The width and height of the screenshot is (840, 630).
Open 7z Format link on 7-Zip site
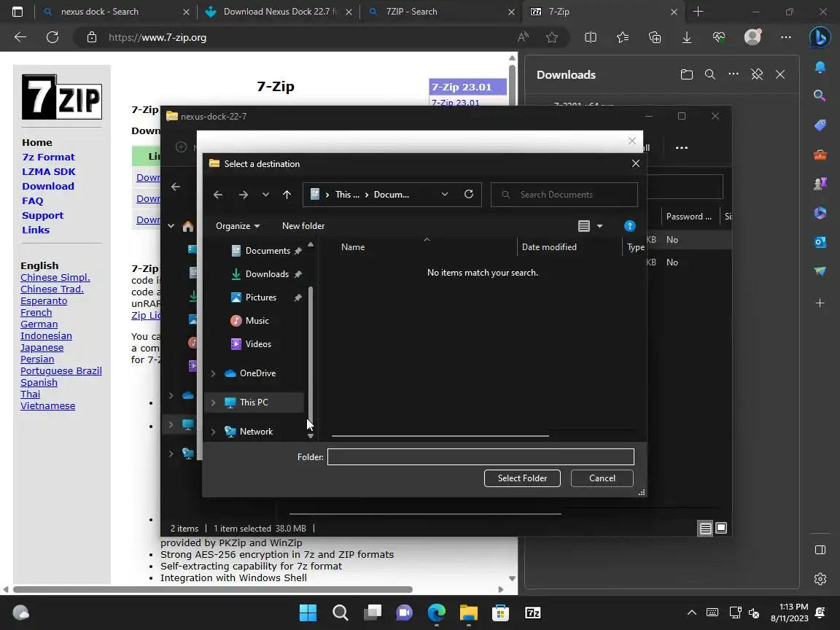click(48, 157)
